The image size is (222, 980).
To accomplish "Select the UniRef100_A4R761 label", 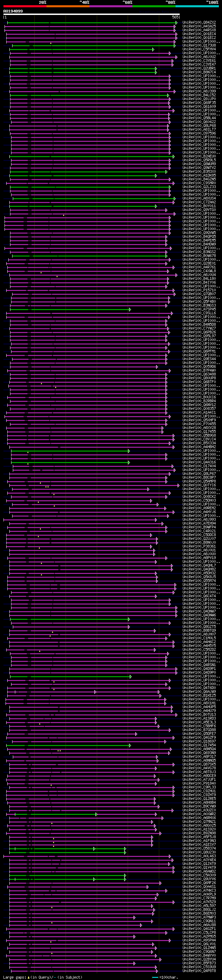I will click(199, 267).
